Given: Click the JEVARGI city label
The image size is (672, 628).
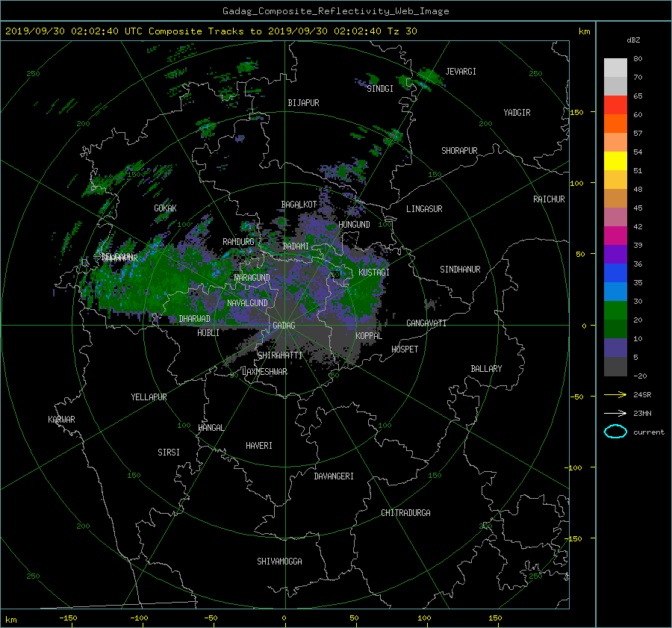Looking at the screenshot, I should click(x=461, y=72).
